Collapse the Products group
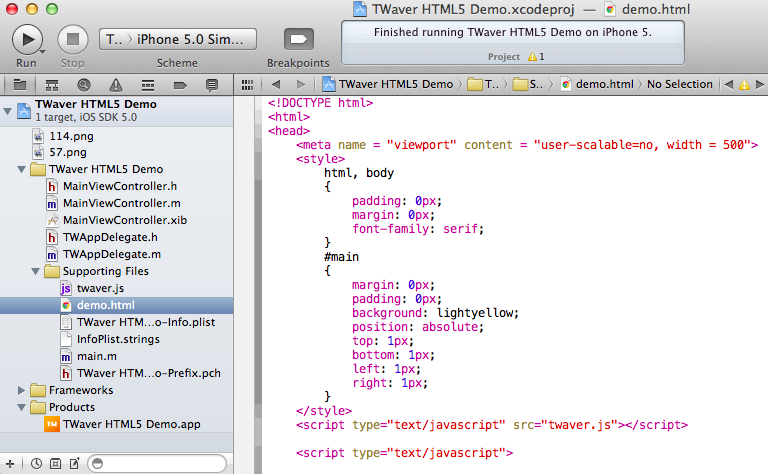This screenshot has width=768, height=474. click(x=22, y=407)
